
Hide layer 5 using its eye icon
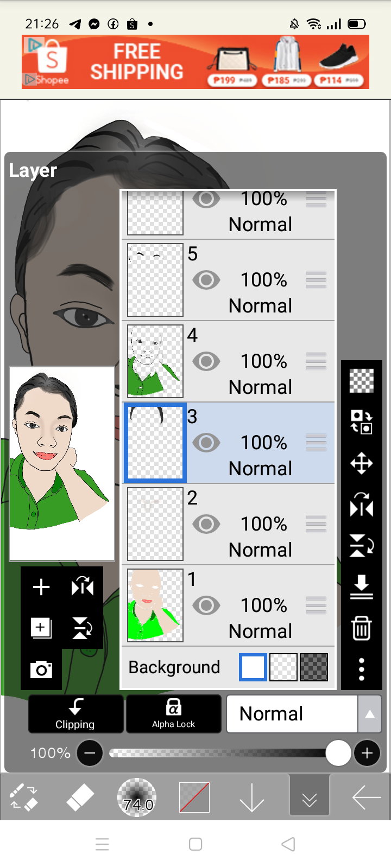coord(206,280)
